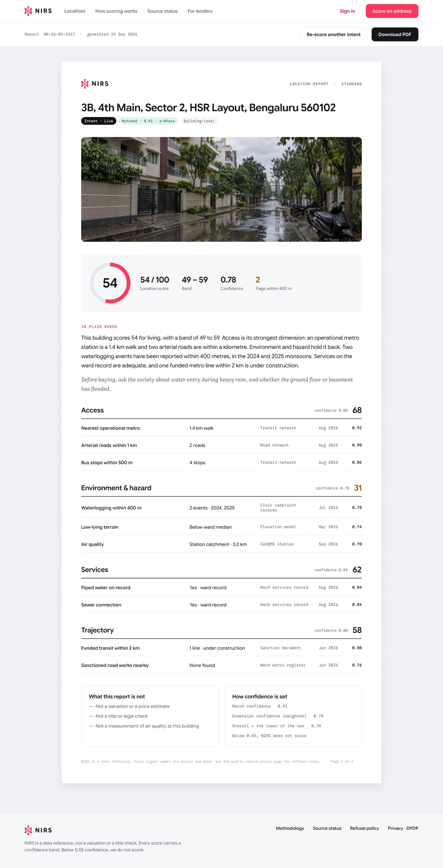Click the Flags within 400 m label
443x868 pixels.
274,288
